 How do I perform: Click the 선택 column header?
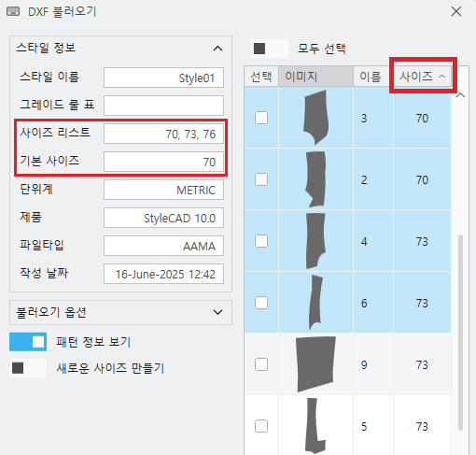(x=261, y=77)
